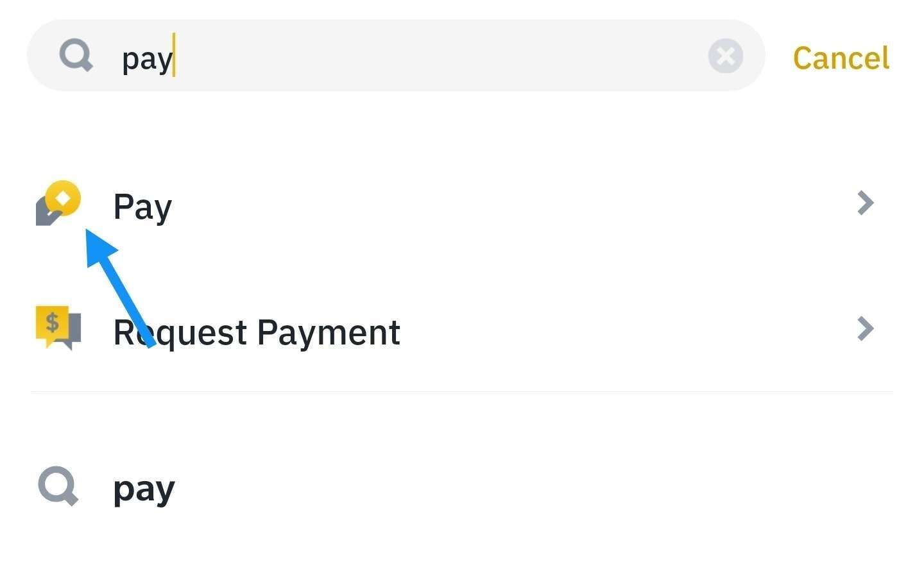The height and width of the screenshot is (578, 924).
Task: Clear the search text with X button
Action: [x=725, y=56]
